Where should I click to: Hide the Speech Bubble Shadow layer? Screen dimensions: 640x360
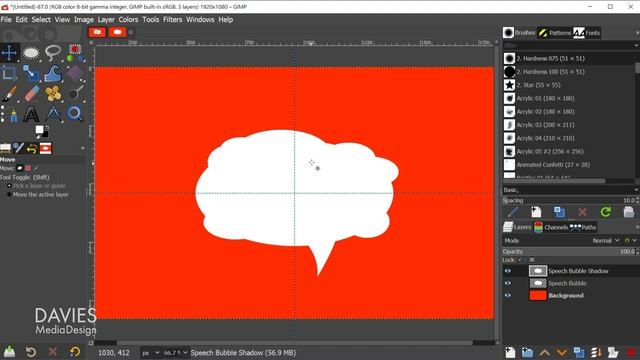(508, 271)
